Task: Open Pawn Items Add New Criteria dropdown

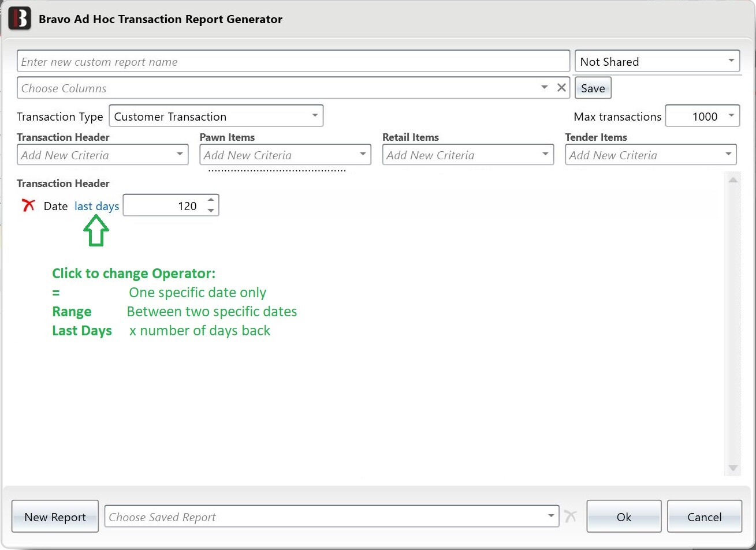Action: [285, 155]
